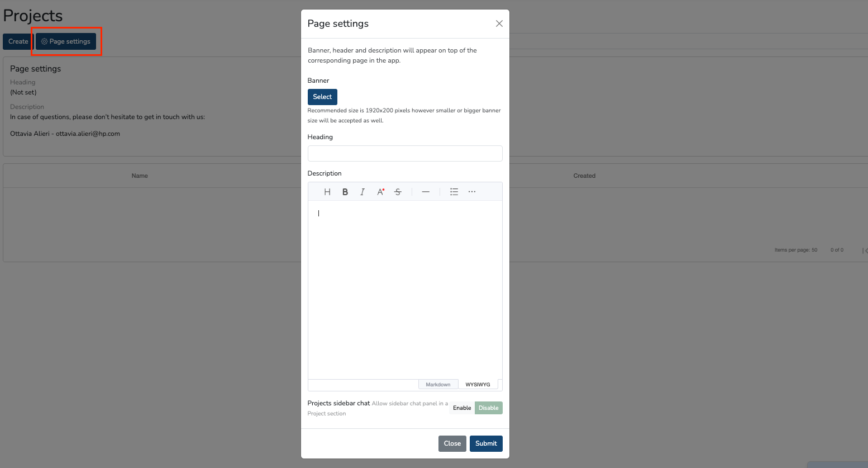Close the Page settings dialog with X
868x468 pixels.
499,23
